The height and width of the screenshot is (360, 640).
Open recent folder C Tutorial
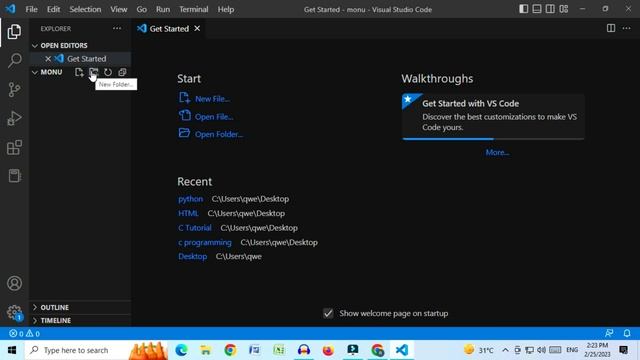195,228
